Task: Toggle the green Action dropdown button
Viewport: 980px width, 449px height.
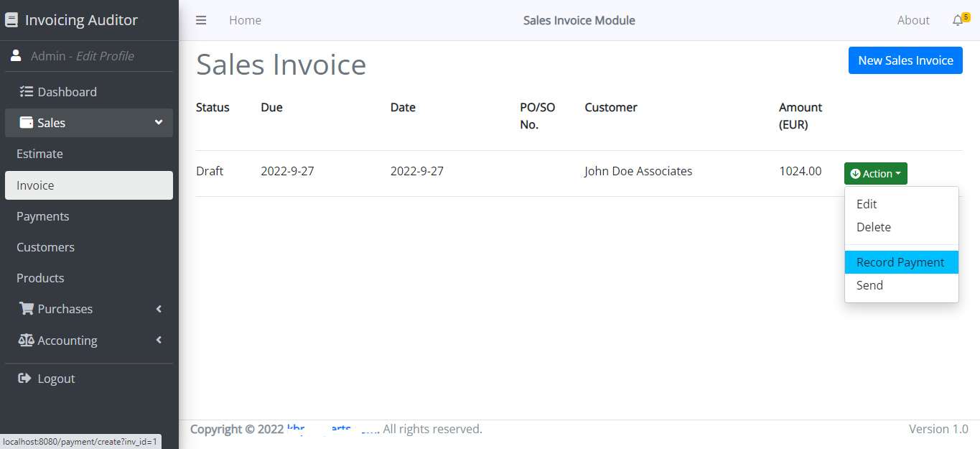Action: (x=875, y=174)
